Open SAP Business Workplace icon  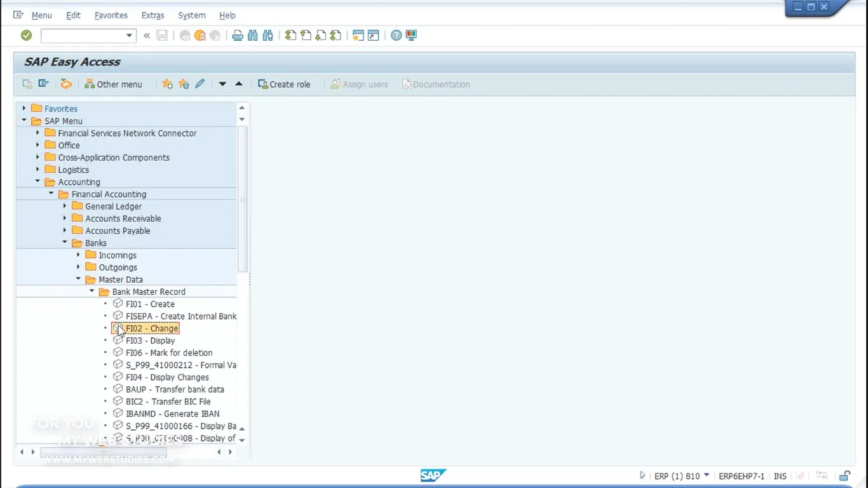point(66,84)
